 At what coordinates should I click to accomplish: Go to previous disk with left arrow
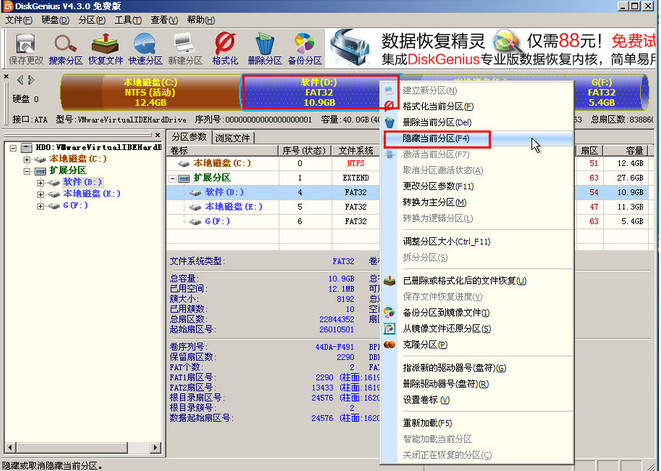(19, 80)
